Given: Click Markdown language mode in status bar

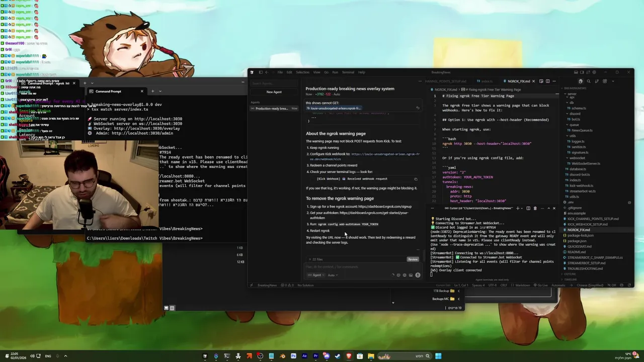Looking at the screenshot, I should 523,285.
